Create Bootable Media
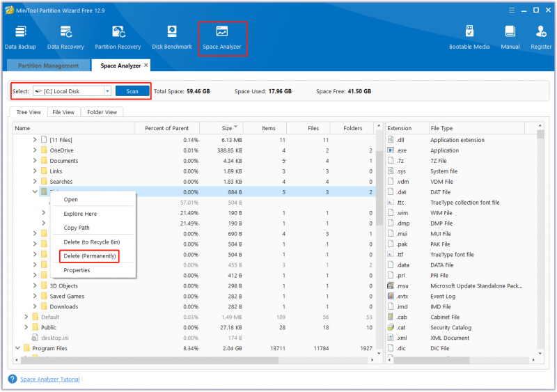 (469, 38)
